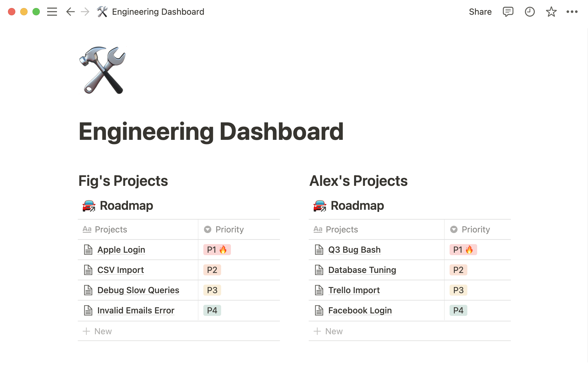Click the Projects column icon in Alex's Roadmap

pos(318,229)
